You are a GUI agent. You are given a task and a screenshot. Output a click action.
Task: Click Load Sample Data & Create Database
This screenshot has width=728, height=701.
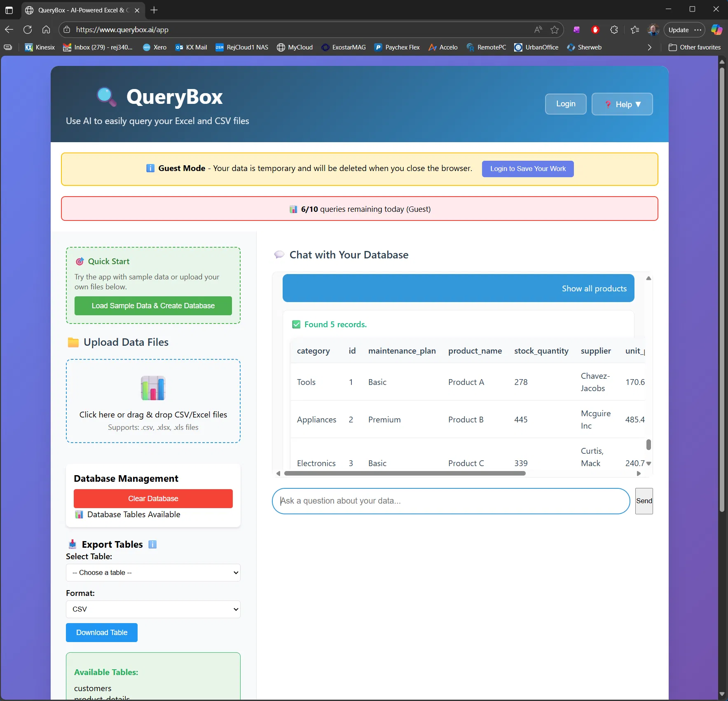pos(153,305)
